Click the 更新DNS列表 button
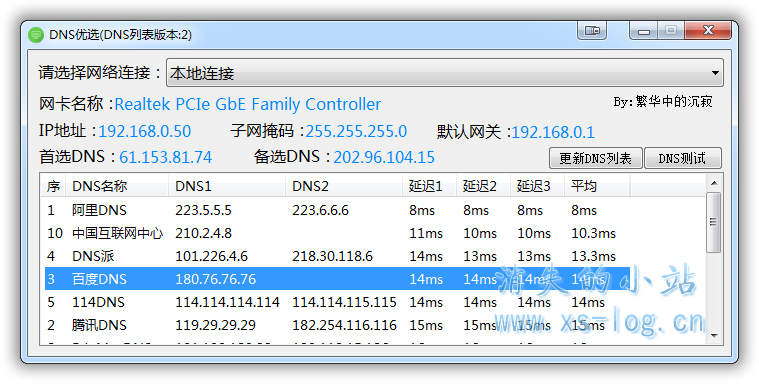 (x=595, y=158)
